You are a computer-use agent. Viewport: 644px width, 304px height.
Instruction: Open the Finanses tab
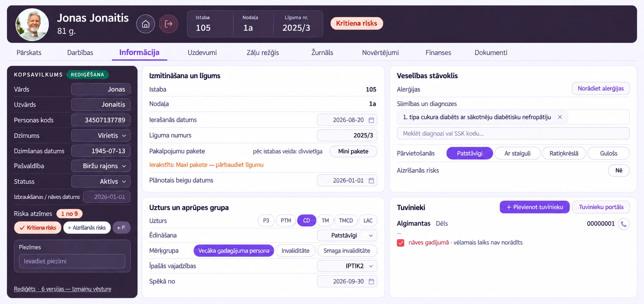pos(438,53)
